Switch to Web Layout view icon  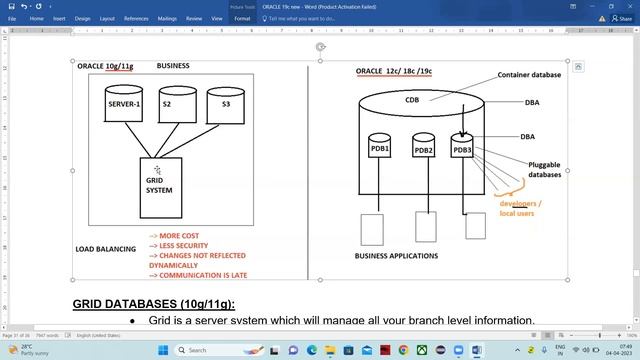point(561,336)
